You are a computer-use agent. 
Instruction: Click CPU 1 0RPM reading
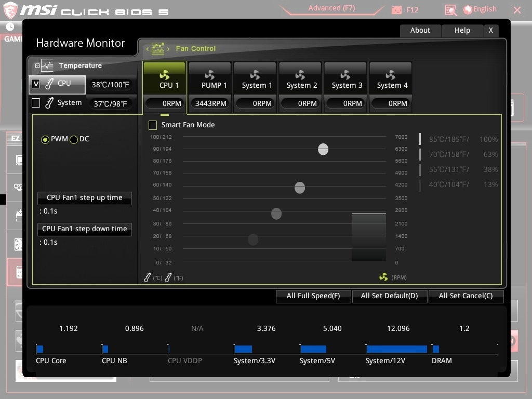coord(165,103)
